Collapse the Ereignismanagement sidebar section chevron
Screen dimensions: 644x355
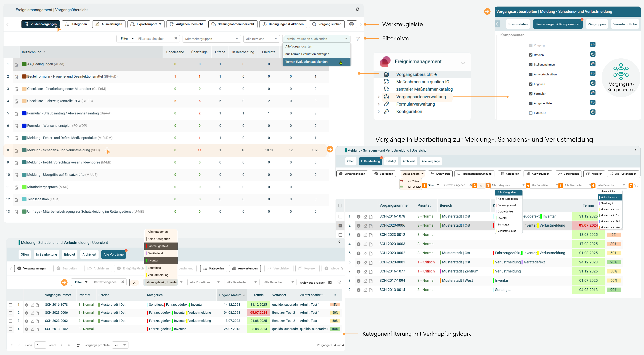(x=463, y=63)
